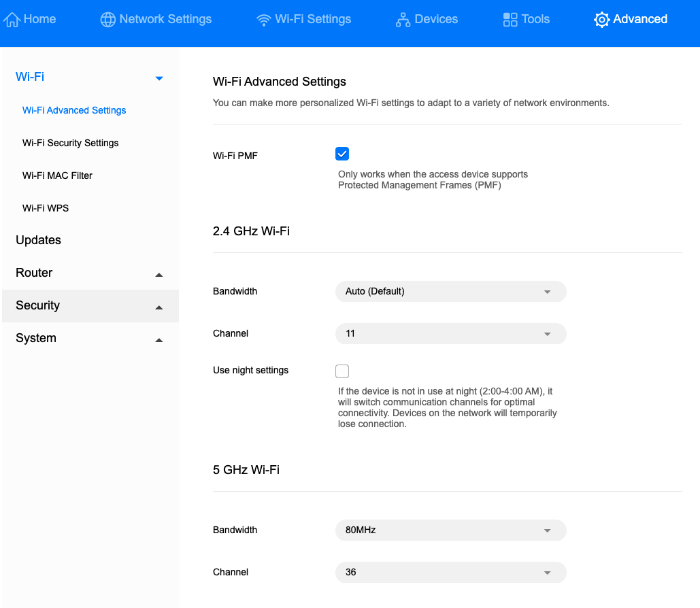Expand the System sidebar section
This screenshot has width=700, height=608.
pos(159,339)
